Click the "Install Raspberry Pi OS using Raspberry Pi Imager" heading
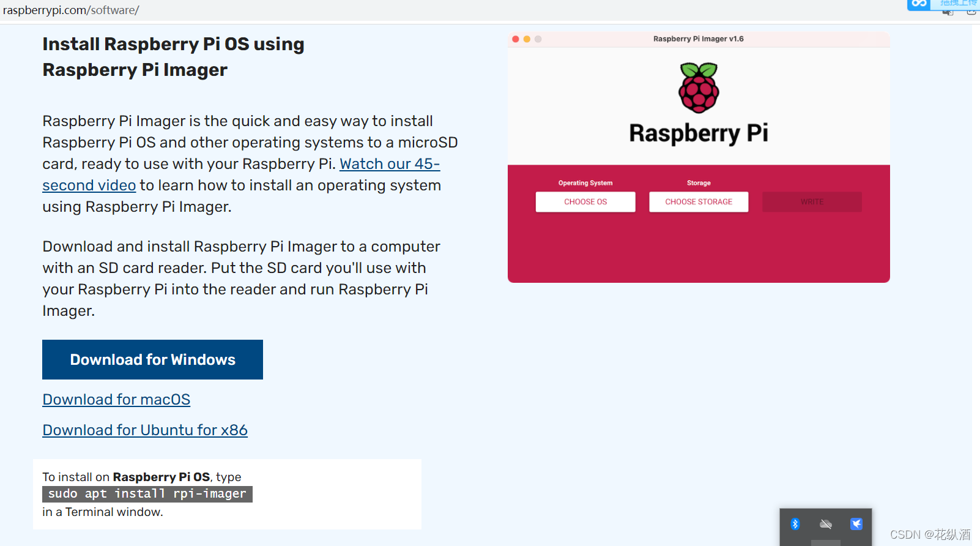The height and width of the screenshot is (546, 980). click(173, 57)
